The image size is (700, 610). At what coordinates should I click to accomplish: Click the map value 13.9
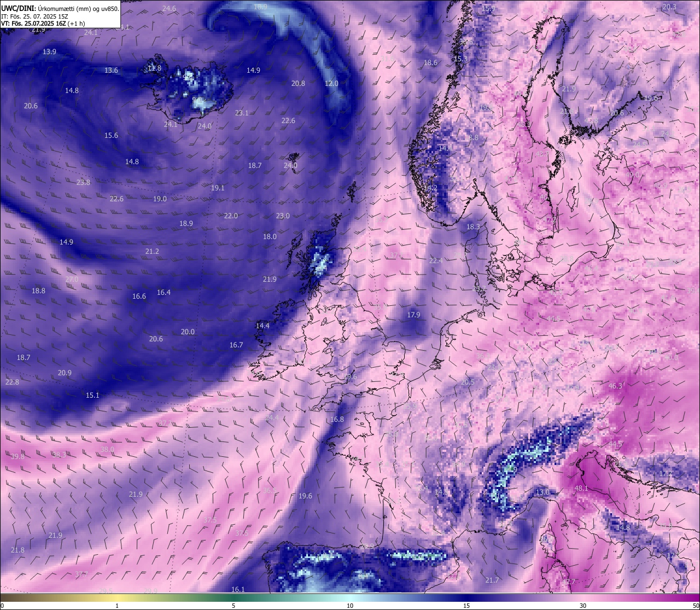click(49, 51)
